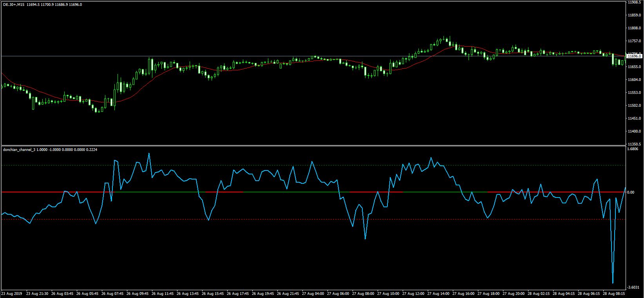Click the 11908.5 price axis label
This screenshot has height=298, width=644.
[634, 2]
